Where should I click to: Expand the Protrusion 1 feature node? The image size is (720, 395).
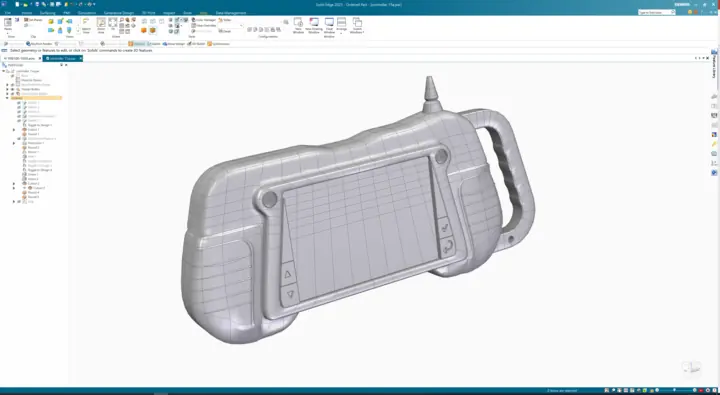click(x=14, y=143)
